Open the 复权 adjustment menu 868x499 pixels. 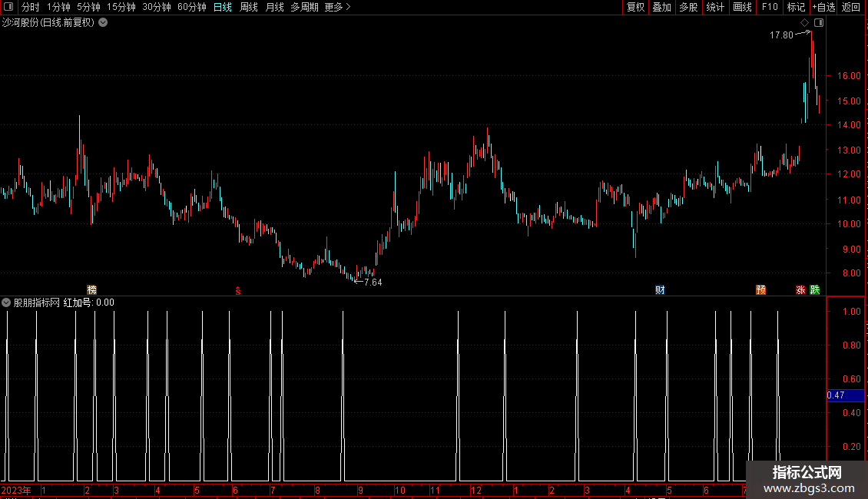click(635, 7)
